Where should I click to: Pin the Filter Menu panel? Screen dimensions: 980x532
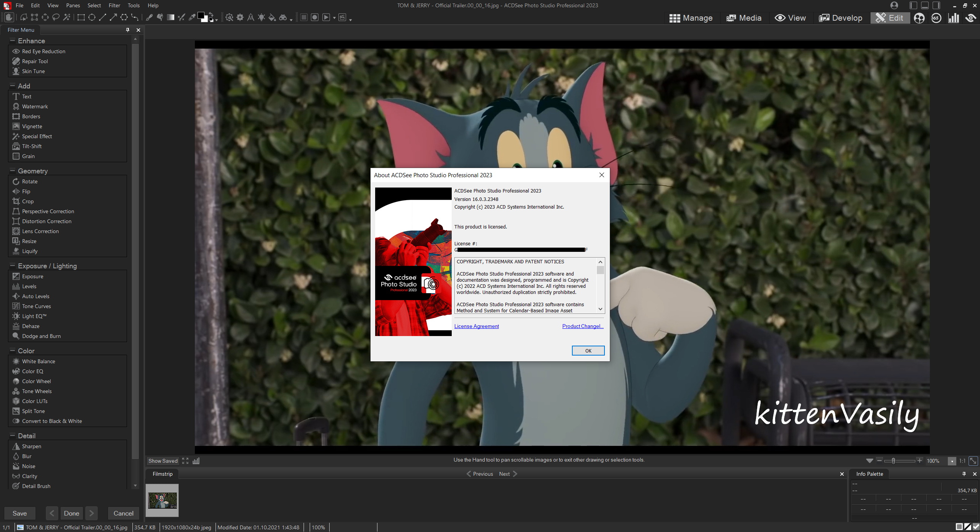pos(127,30)
